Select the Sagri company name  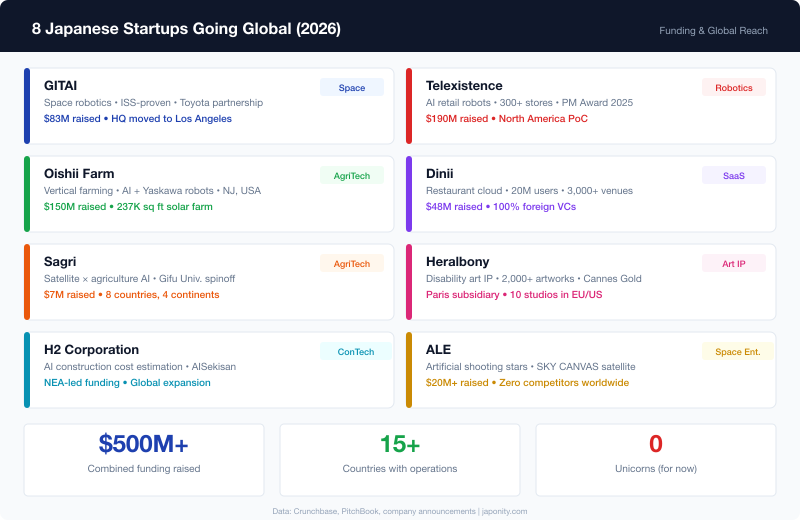[x=60, y=262]
